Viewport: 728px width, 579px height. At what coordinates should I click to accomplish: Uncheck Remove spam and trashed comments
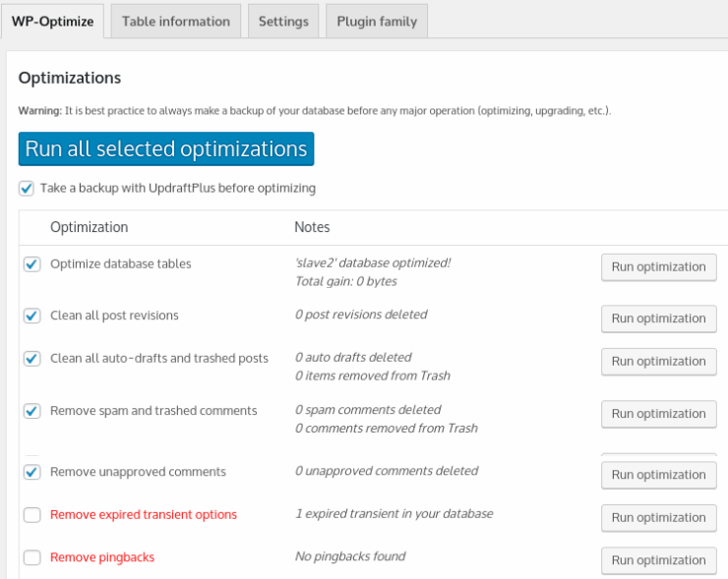coord(32,411)
